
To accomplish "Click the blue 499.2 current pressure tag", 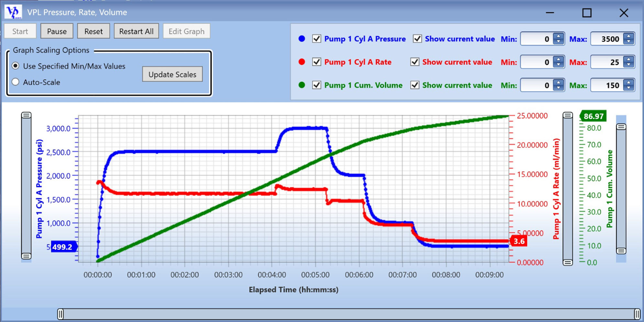I will point(64,247).
